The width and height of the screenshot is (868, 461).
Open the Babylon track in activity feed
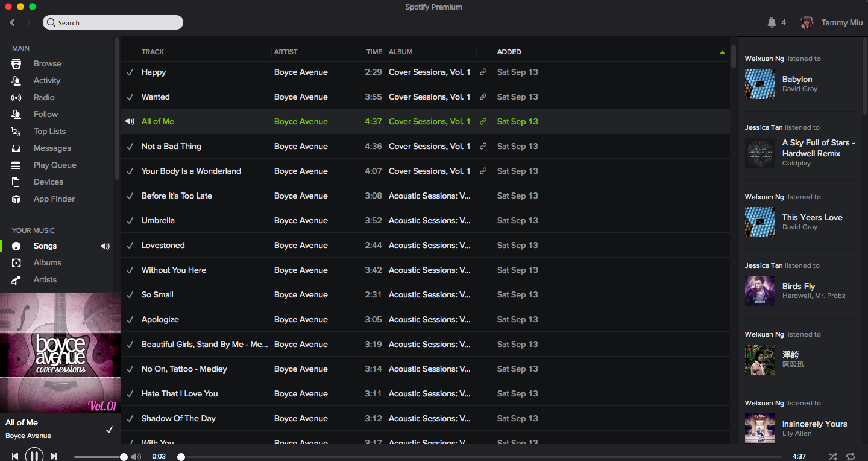[x=797, y=79]
